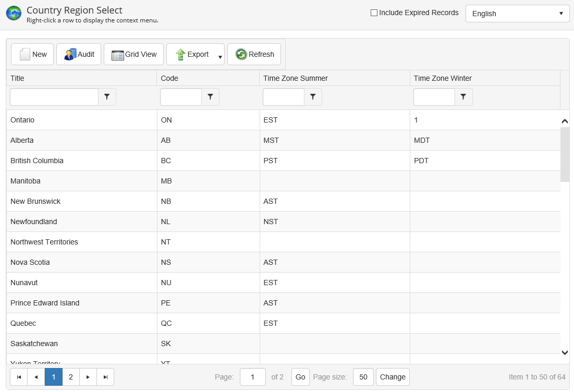The width and height of the screenshot is (574, 392).
Task: Click the Title filter text field
Action: point(54,97)
